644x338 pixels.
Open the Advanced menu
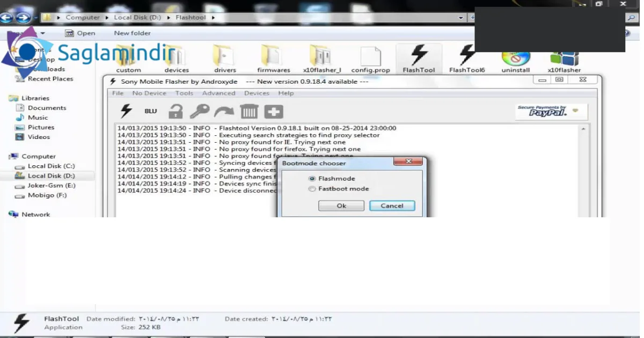(218, 93)
